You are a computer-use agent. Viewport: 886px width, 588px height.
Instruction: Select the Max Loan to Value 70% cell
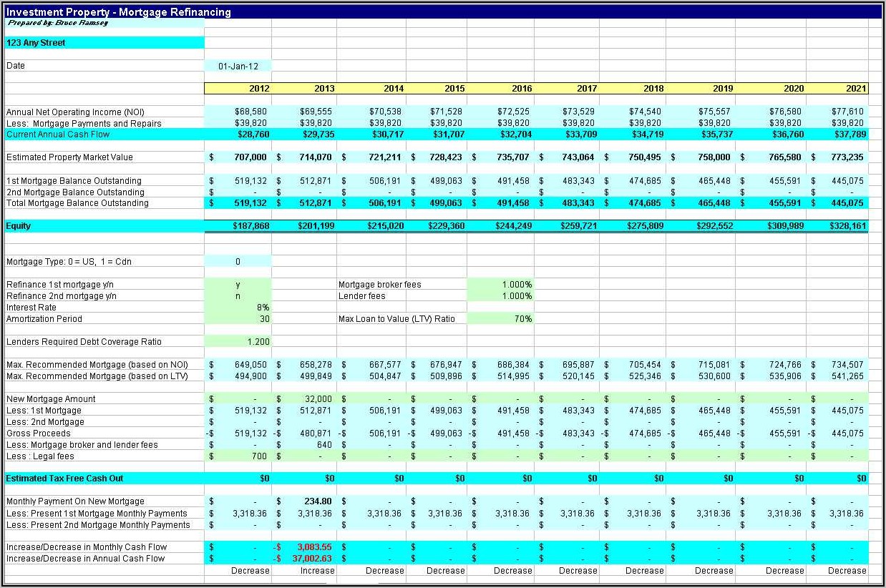pos(500,319)
